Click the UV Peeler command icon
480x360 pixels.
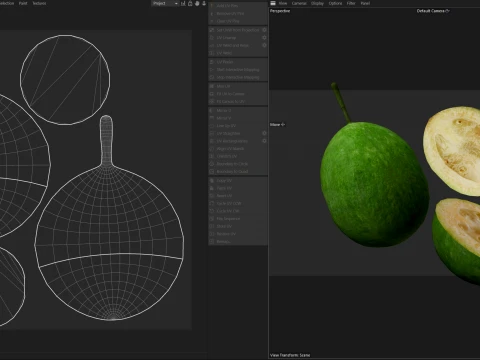coord(211,62)
